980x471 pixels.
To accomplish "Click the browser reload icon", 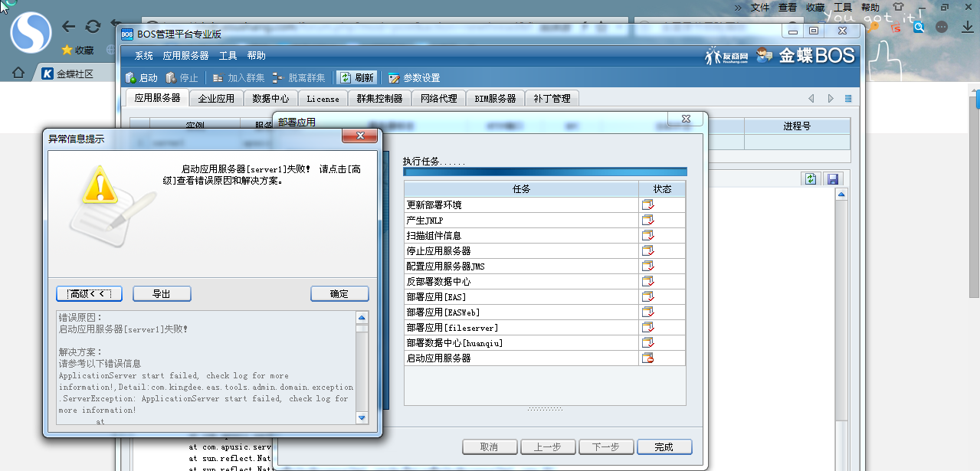I will (x=93, y=27).
